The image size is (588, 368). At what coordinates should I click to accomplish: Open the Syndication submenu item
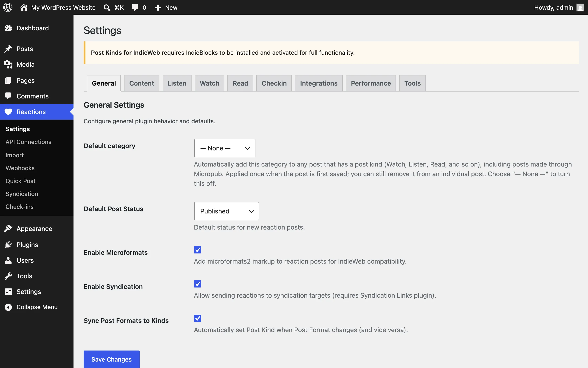(22, 194)
